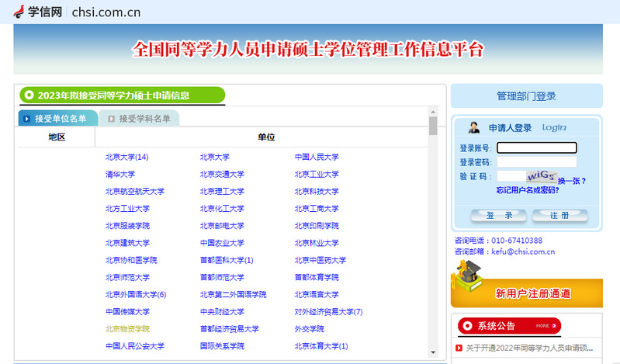This screenshot has height=364, width=620.
Task: Click scrollbar down arrow in unit list
Action: pos(433,352)
